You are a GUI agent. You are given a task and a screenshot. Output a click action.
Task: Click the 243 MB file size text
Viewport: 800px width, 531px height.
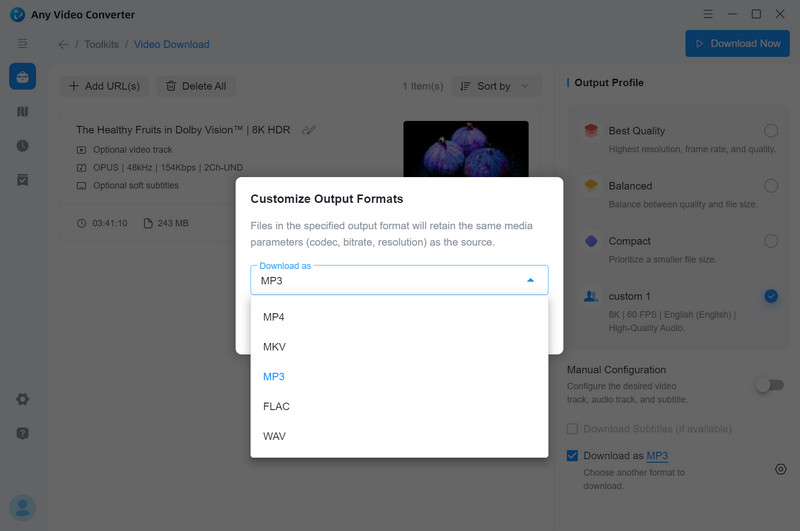pyautogui.click(x=173, y=223)
